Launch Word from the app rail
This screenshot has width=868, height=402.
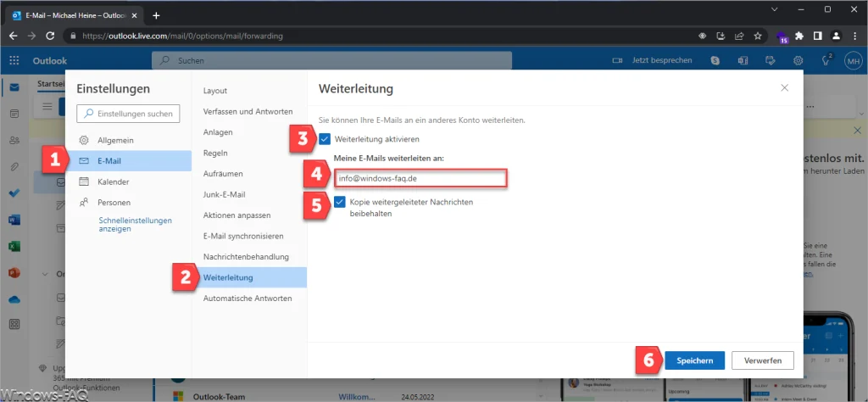[14, 220]
